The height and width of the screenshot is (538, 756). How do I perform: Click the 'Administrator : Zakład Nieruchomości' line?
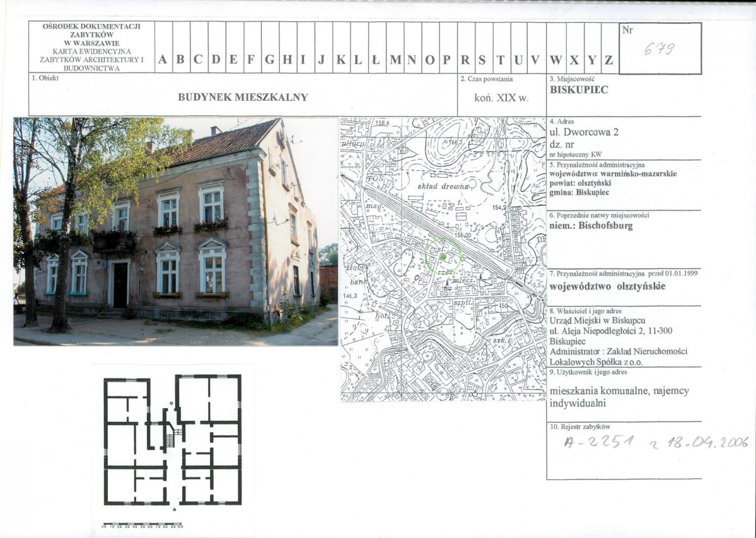point(618,351)
